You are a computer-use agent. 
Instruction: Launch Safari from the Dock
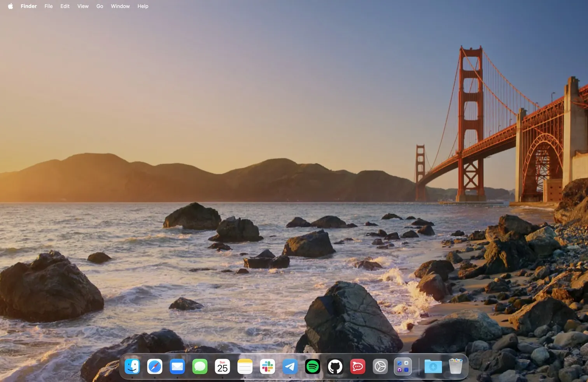pos(155,366)
